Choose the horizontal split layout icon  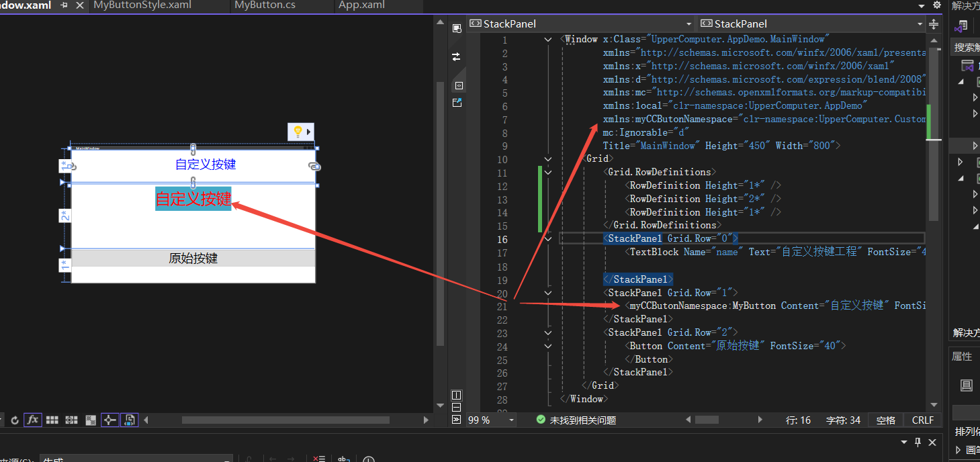click(x=457, y=407)
